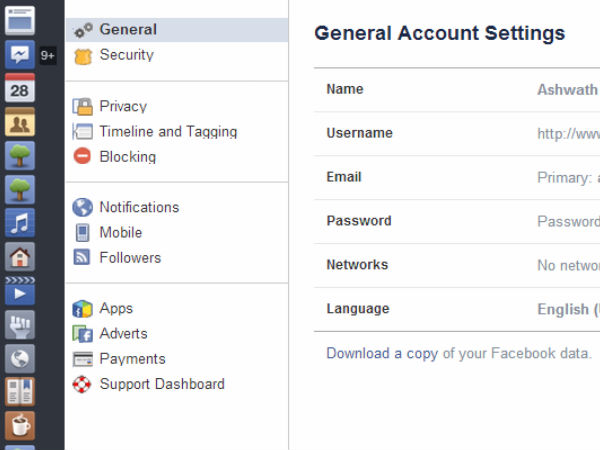The image size is (600, 450).
Task: Open Messenger icon in left dock
Action: 20,54
